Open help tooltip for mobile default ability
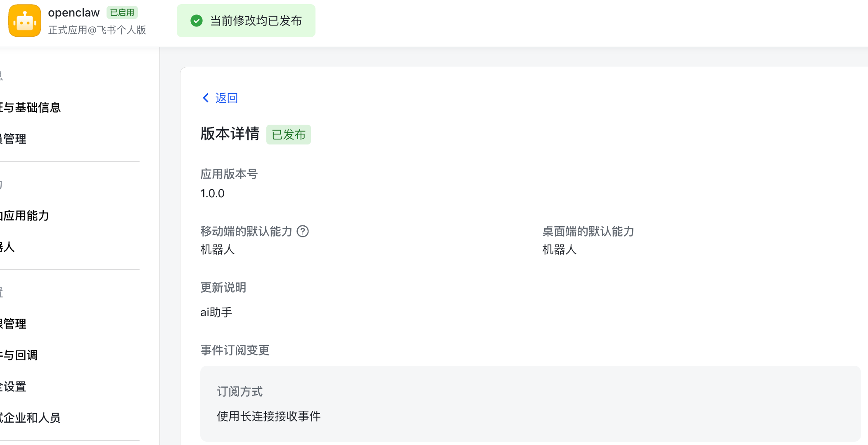 pyautogui.click(x=303, y=231)
